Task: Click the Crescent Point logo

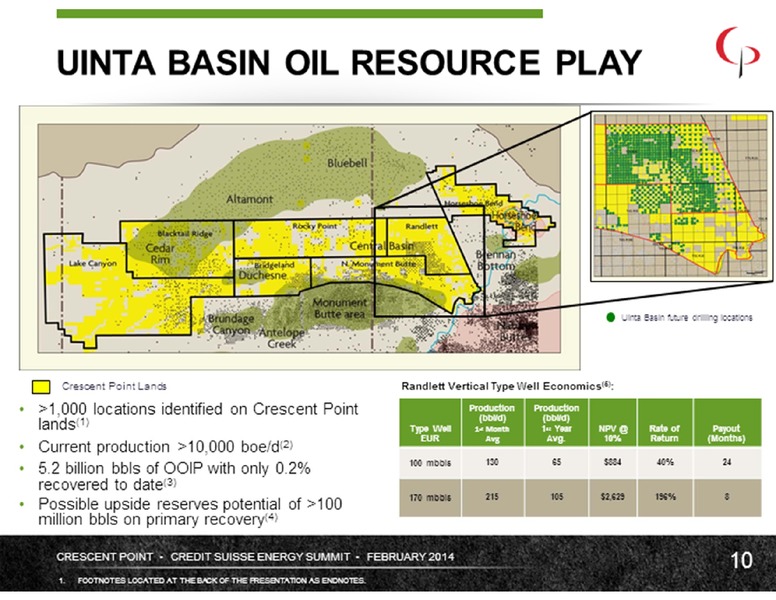Action: [737, 52]
